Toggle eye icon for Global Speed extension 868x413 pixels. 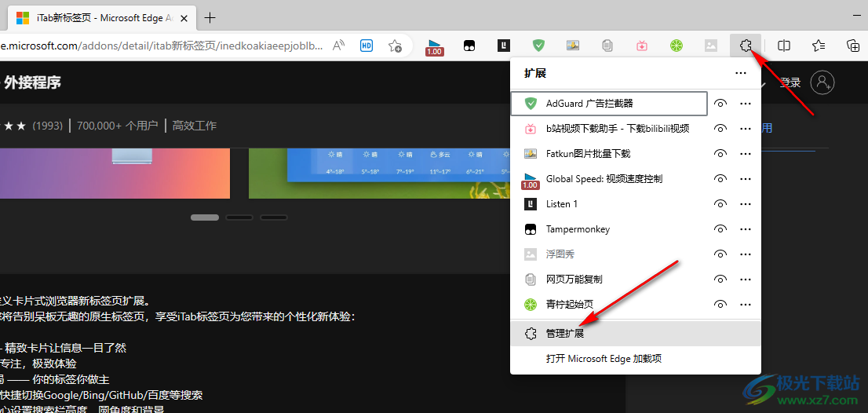click(x=720, y=179)
